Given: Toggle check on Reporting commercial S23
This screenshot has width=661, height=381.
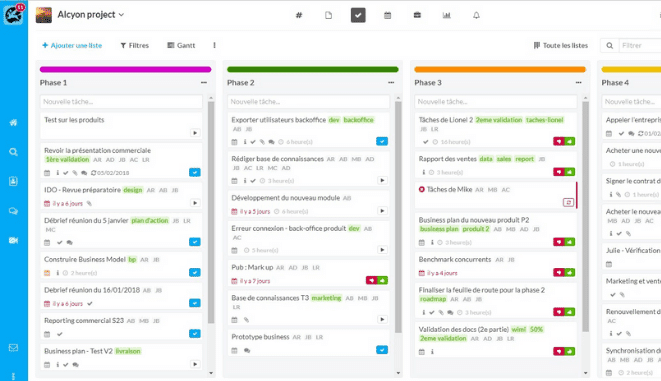Looking at the screenshot, I should 195,334.
